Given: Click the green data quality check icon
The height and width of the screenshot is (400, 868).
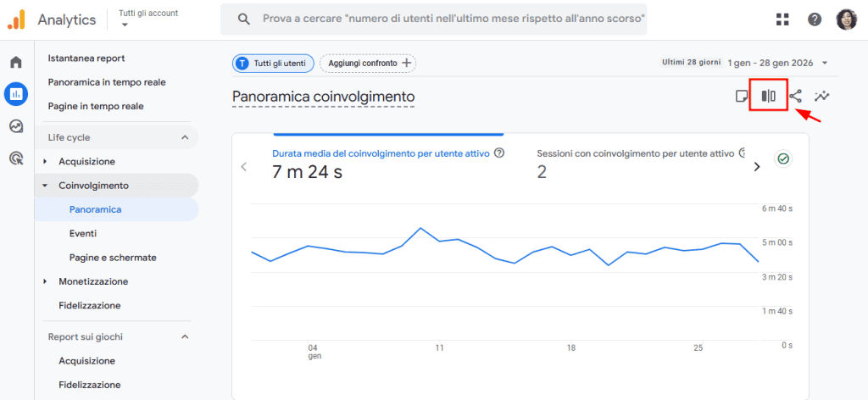Looking at the screenshot, I should point(783,158).
